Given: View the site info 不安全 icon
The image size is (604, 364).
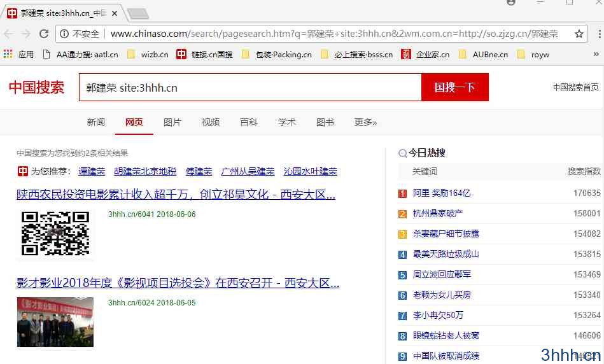Looking at the screenshot, I should click(x=64, y=34).
